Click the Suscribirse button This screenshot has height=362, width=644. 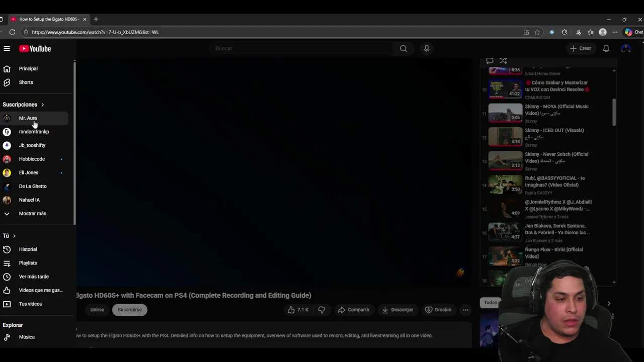tap(130, 310)
